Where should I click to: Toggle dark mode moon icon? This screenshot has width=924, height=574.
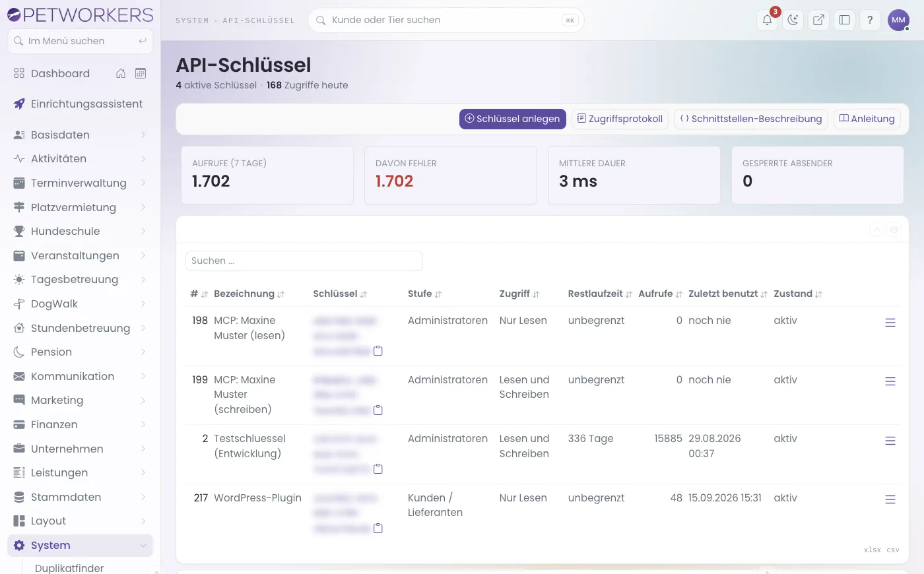pos(793,20)
